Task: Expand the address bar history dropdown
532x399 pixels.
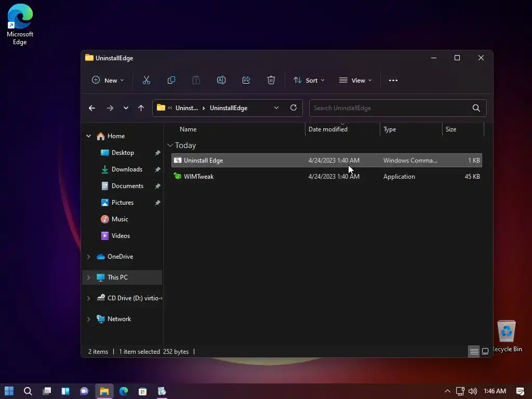Action: click(276, 108)
